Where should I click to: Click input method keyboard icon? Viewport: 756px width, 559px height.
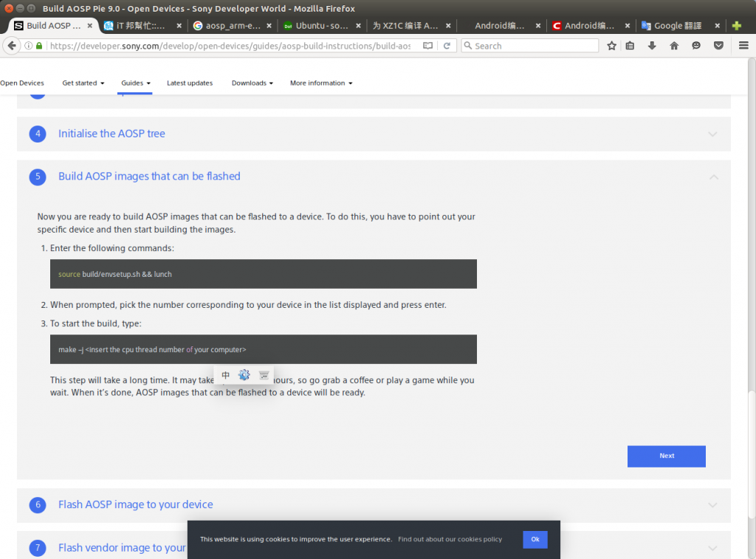[x=264, y=375]
